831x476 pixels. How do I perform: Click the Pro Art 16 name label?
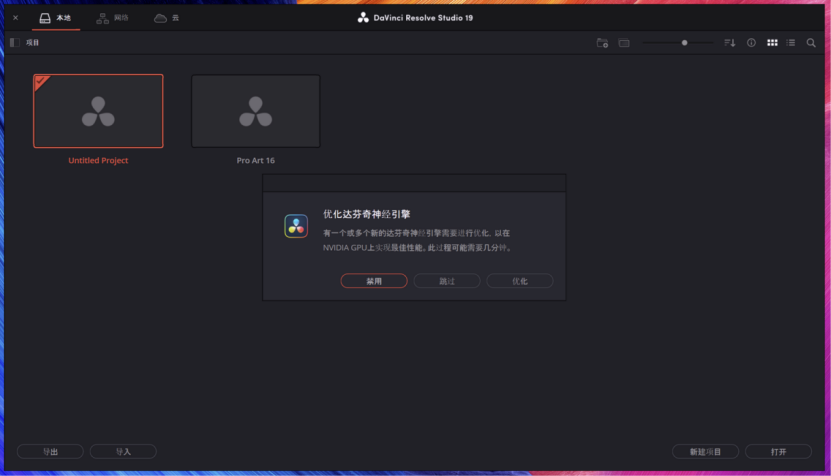tap(255, 160)
